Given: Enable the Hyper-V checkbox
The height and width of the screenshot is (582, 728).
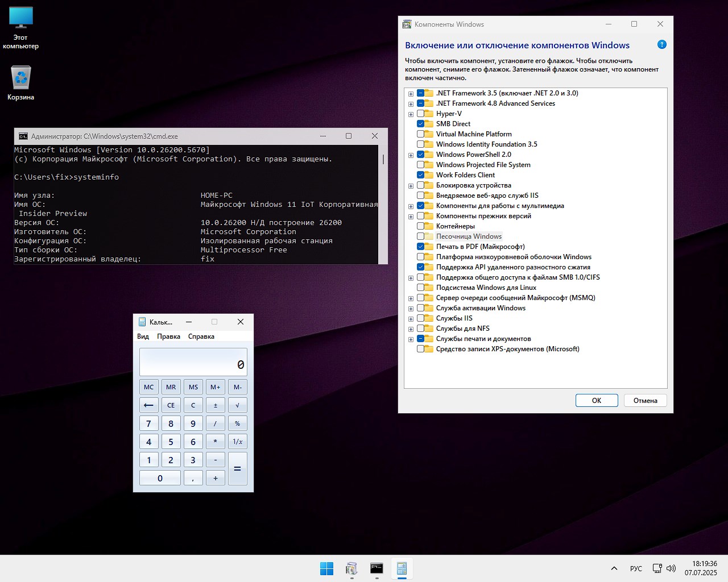Looking at the screenshot, I should point(421,114).
